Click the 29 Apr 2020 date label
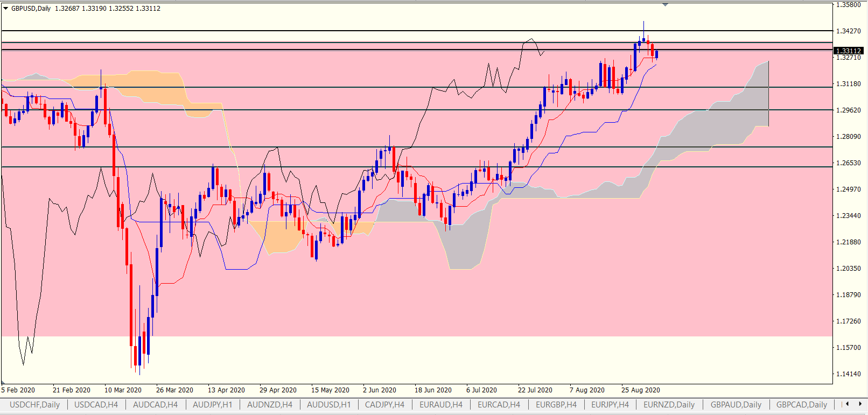This screenshot has width=868, height=415. (278, 390)
